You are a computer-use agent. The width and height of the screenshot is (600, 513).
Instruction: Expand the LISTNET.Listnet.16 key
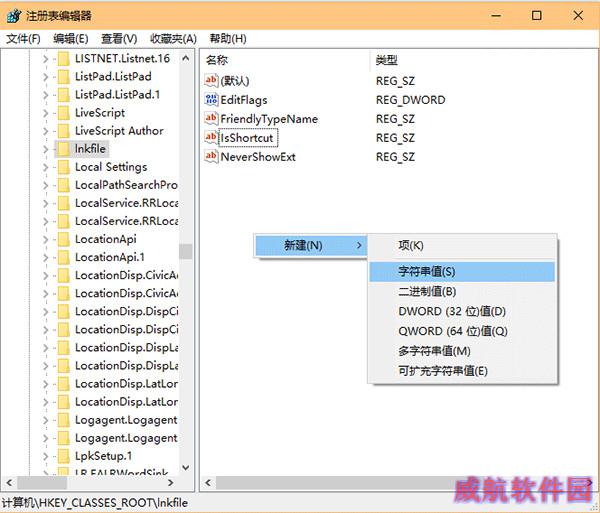[x=46, y=59]
